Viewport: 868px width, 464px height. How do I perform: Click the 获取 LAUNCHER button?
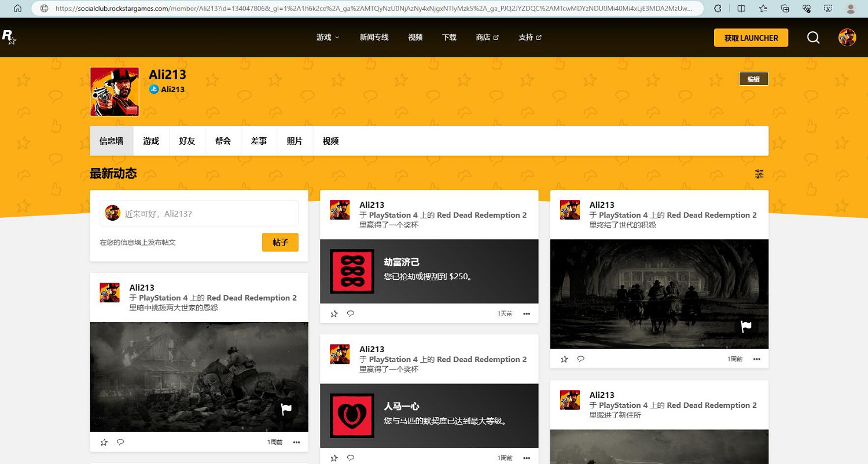coord(751,37)
